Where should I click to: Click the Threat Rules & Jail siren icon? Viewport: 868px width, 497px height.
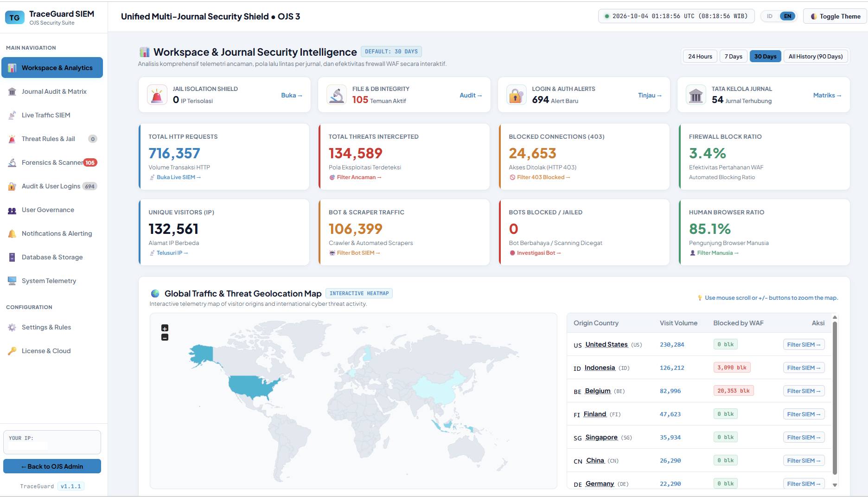[x=12, y=139]
